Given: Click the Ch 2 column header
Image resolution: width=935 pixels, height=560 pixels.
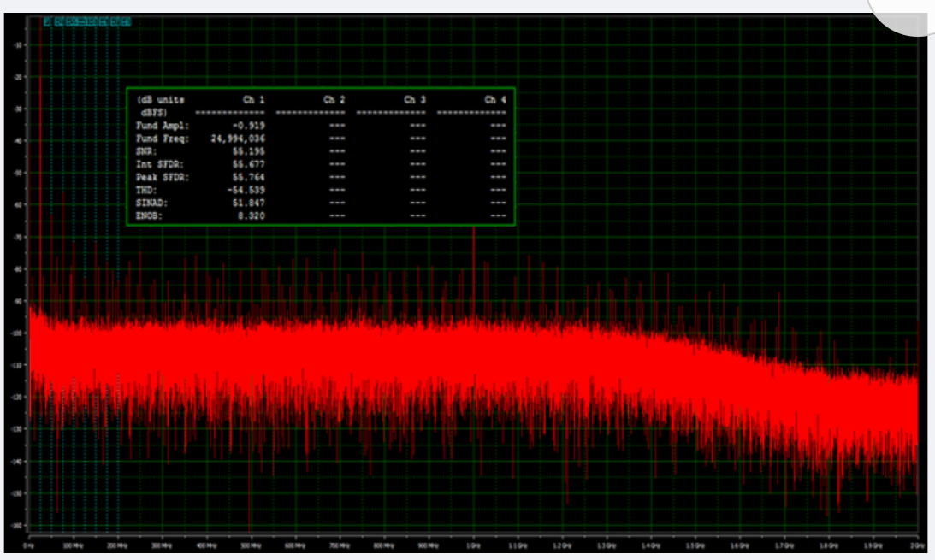Looking at the screenshot, I should [x=334, y=100].
